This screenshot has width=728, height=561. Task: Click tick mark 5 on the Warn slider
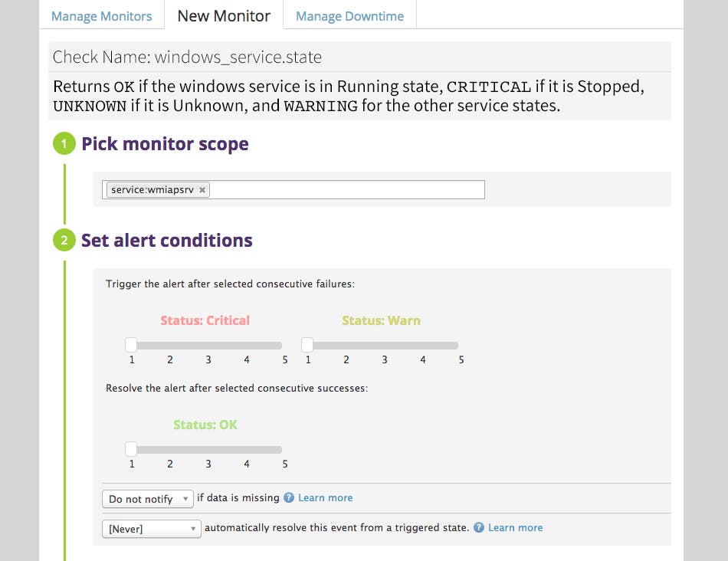[x=461, y=359]
